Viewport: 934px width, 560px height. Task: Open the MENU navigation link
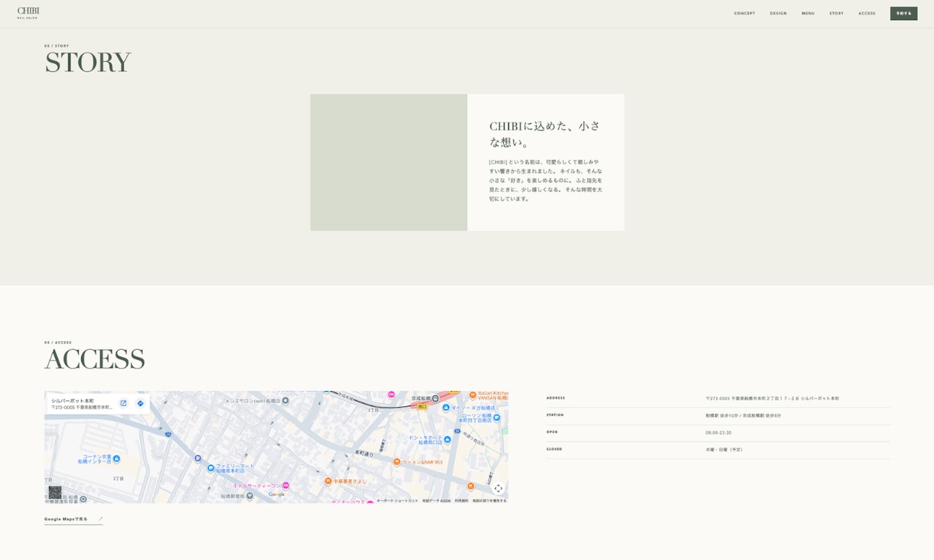coord(808,13)
